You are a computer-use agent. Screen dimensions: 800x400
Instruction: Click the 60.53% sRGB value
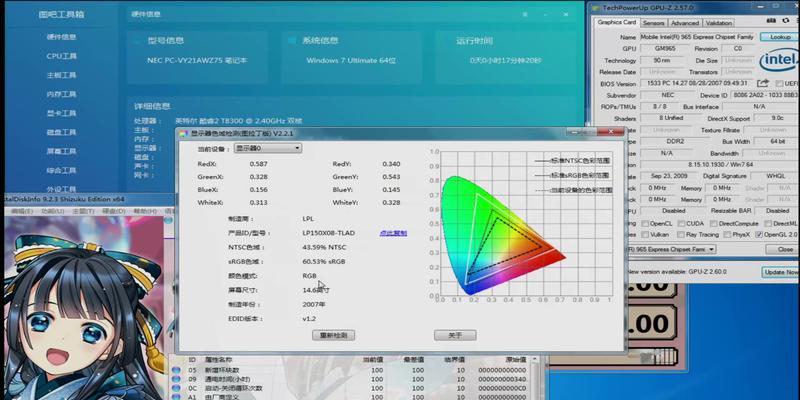pos(323,262)
